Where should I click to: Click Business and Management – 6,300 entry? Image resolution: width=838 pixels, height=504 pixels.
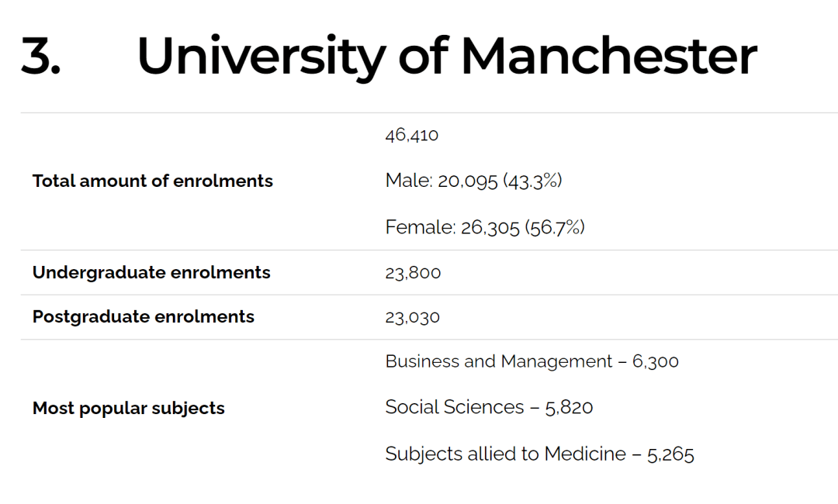coord(532,361)
